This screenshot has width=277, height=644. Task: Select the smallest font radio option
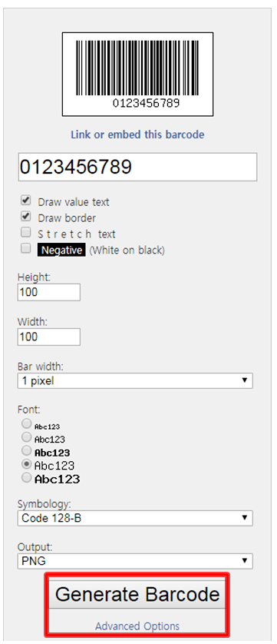click(x=27, y=423)
